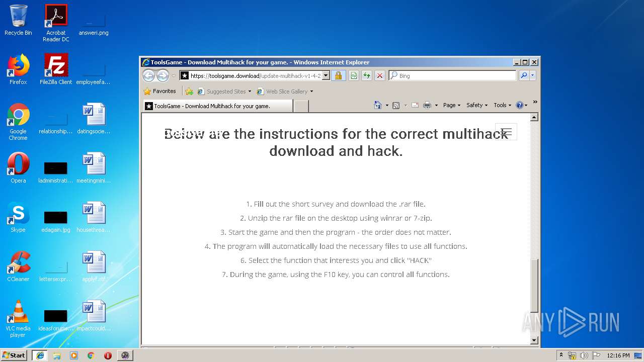Show more command bar items chevron

tap(535, 102)
